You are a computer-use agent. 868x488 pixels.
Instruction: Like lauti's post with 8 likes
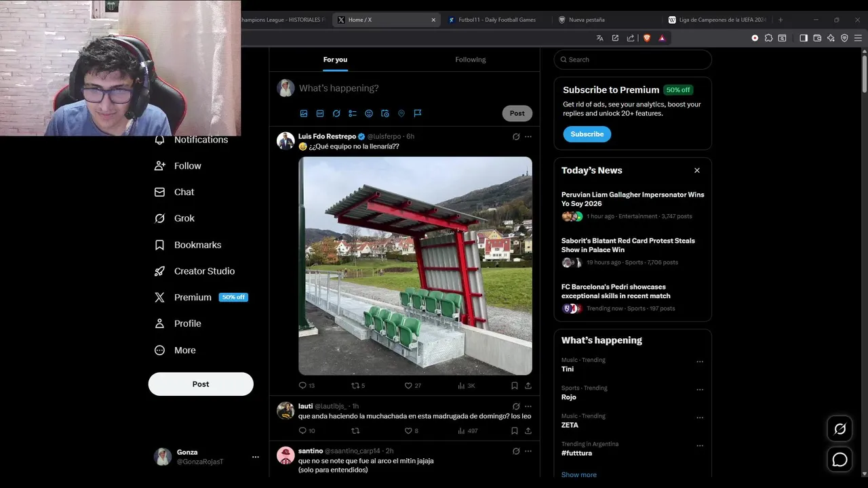click(412, 430)
